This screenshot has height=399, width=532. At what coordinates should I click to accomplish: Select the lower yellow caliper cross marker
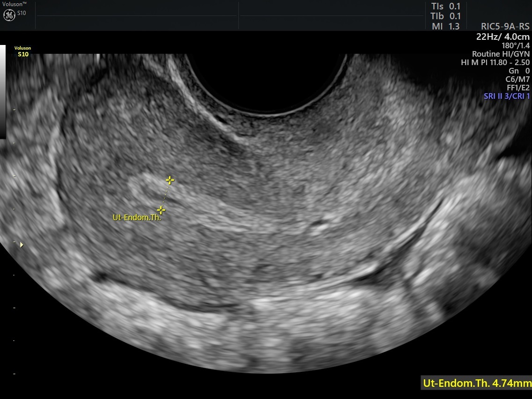161,210
